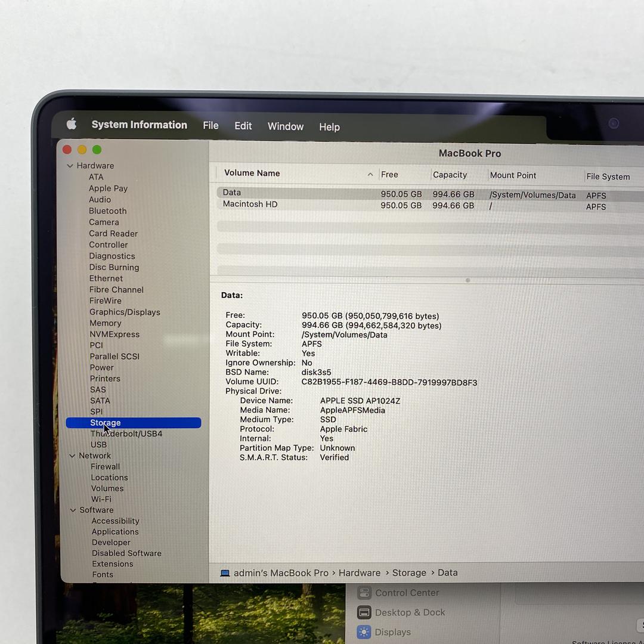Click the Displays settings icon

click(364, 632)
